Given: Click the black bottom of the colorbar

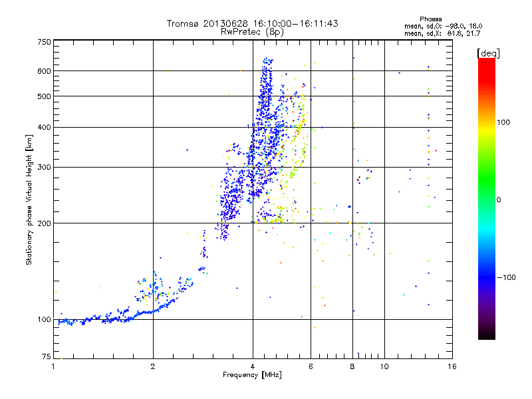Looking at the screenshot, I should tap(487, 336).
